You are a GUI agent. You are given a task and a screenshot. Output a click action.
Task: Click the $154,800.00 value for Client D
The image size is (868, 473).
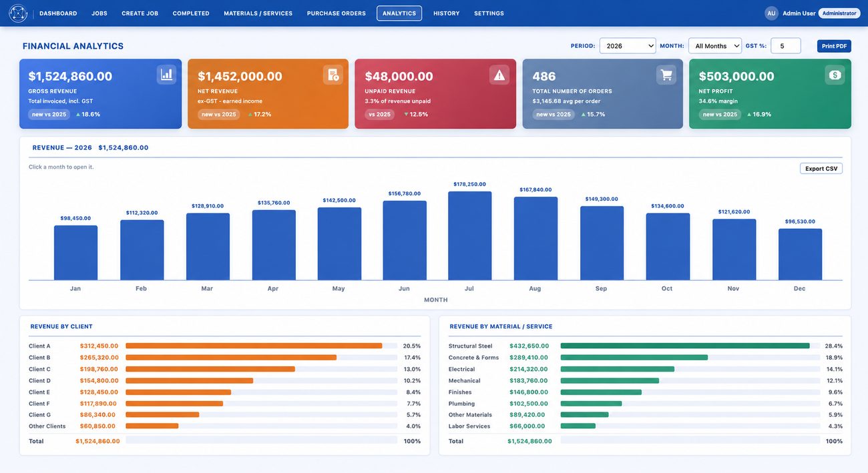[99, 380]
